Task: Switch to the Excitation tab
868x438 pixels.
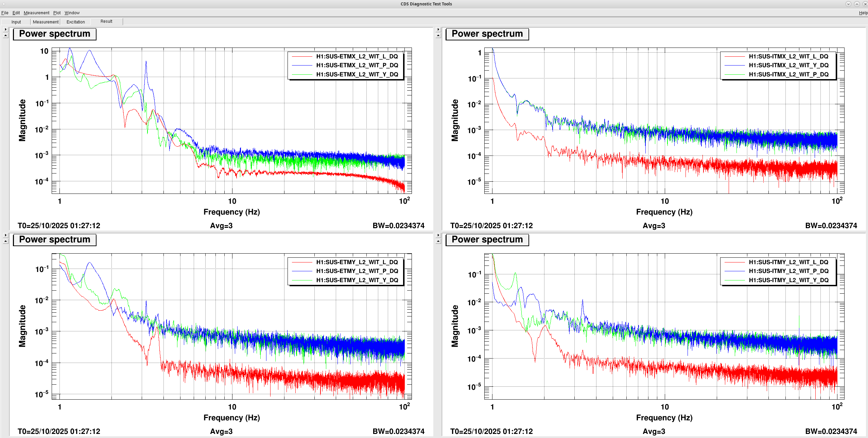Action: click(75, 22)
